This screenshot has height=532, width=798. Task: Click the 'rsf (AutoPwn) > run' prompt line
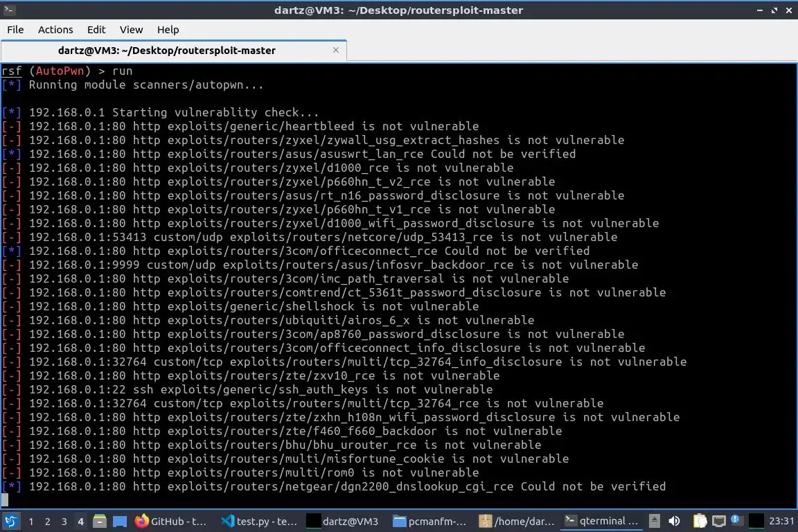click(66, 71)
